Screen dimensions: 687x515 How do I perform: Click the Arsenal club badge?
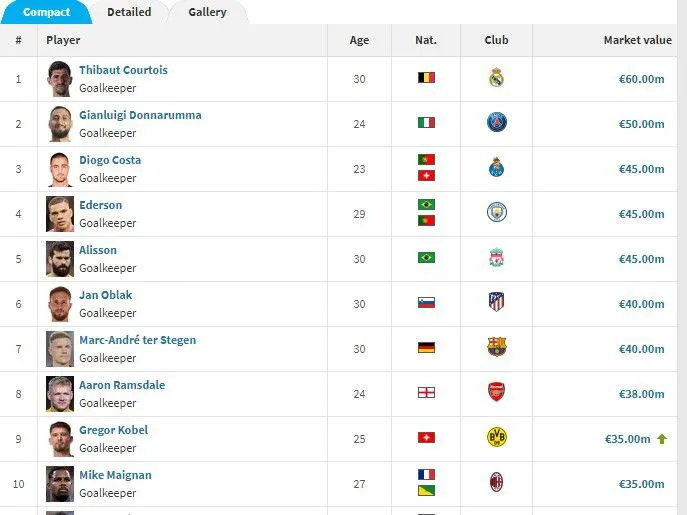(496, 392)
